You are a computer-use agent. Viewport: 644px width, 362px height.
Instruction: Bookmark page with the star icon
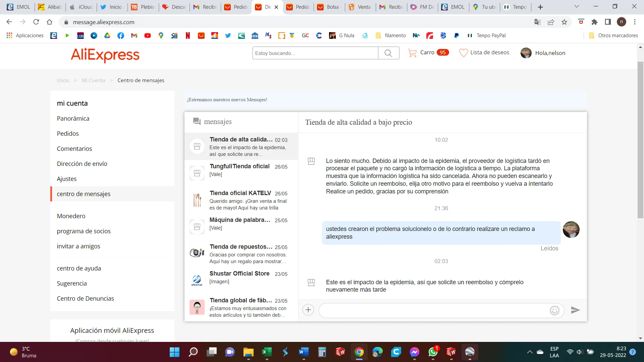click(x=564, y=22)
